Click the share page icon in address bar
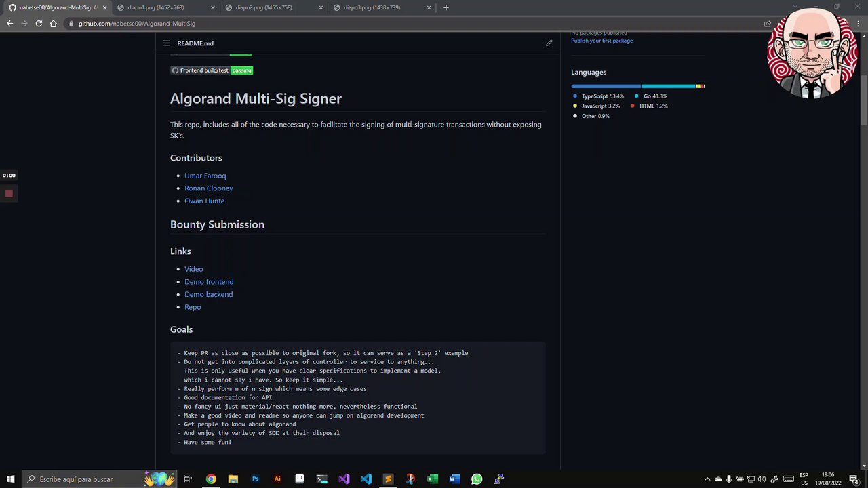This screenshot has width=868, height=488. 768,24
